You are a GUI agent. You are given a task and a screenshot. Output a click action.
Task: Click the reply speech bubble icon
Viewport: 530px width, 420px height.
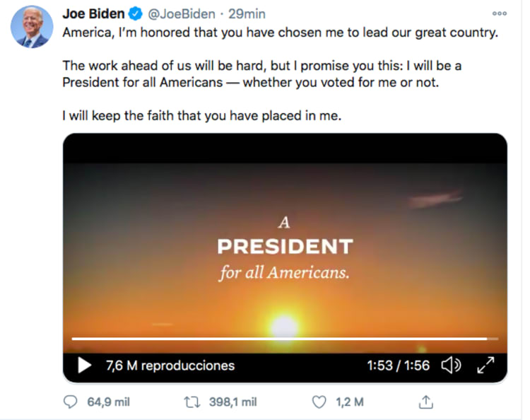coord(70,402)
